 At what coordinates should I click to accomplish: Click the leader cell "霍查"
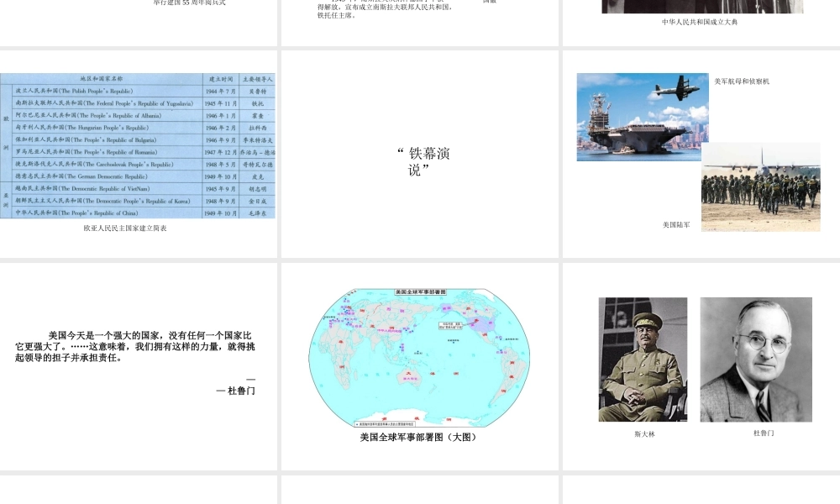257,115
